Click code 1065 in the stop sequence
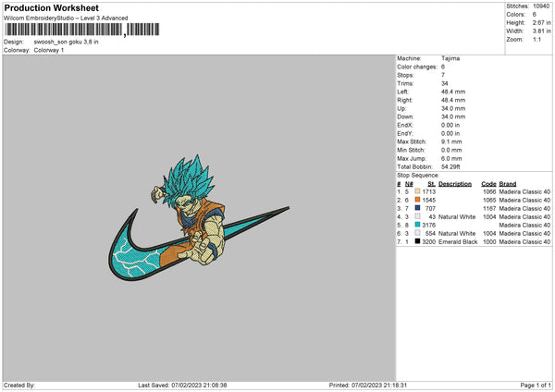This screenshot has height=392, width=555. [x=489, y=201]
